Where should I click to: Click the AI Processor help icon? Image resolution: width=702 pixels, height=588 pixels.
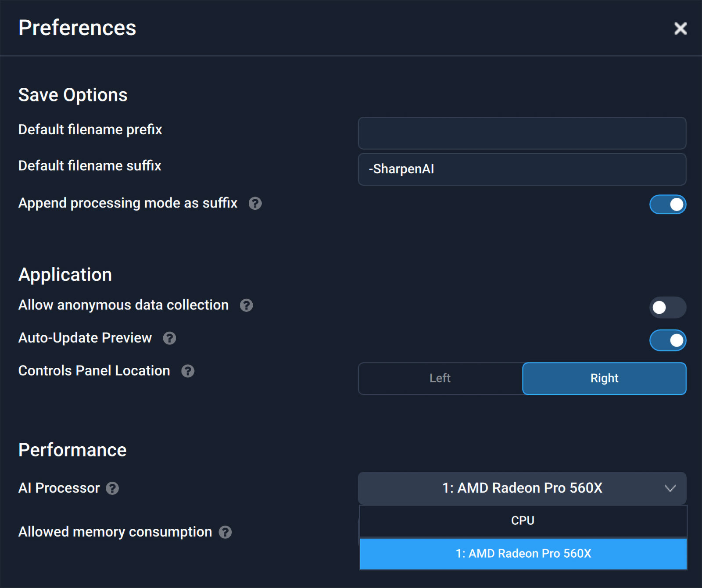[x=112, y=488]
